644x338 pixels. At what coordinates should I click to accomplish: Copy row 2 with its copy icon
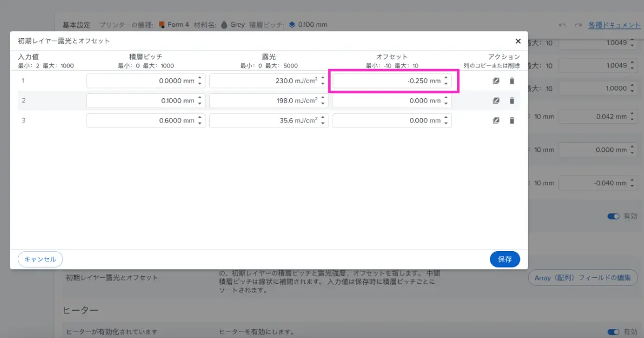coord(496,101)
